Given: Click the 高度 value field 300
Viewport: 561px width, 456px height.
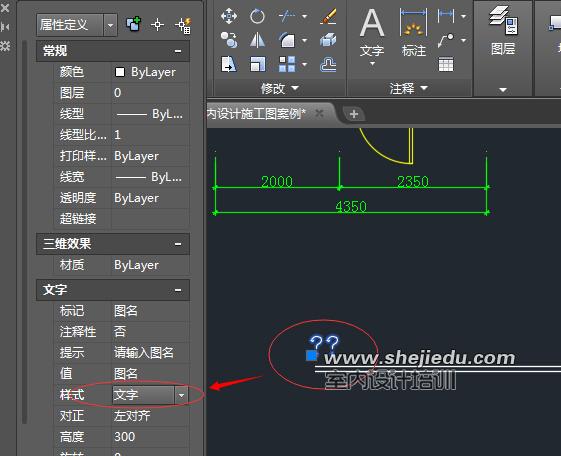Looking at the screenshot, I should [150, 437].
